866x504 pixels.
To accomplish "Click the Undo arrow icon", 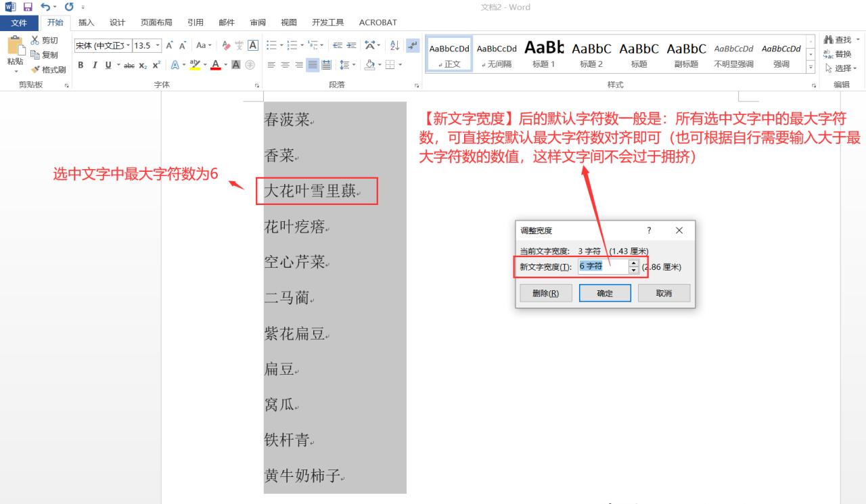I will pyautogui.click(x=45, y=7).
